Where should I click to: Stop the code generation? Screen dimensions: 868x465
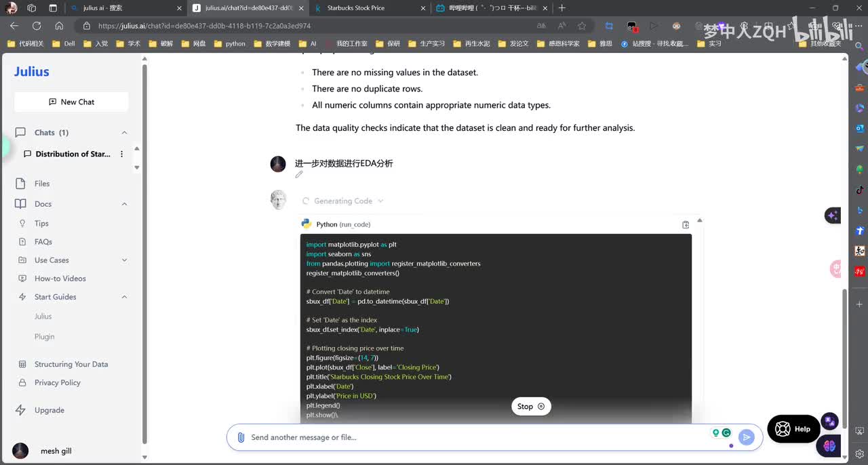(531, 407)
